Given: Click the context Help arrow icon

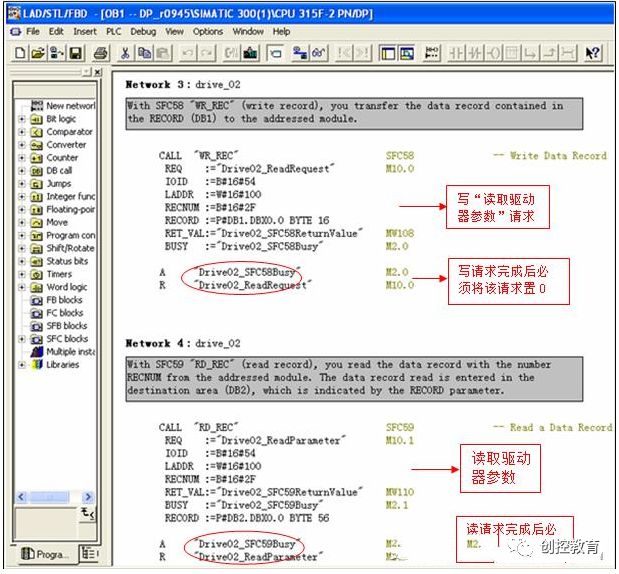Looking at the screenshot, I should 593,53.
